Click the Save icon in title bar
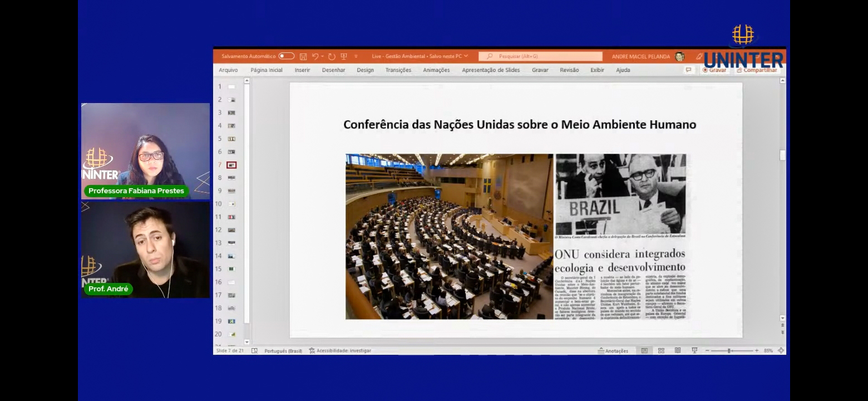The height and width of the screenshot is (401, 868). pyautogui.click(x=303, y=56)
